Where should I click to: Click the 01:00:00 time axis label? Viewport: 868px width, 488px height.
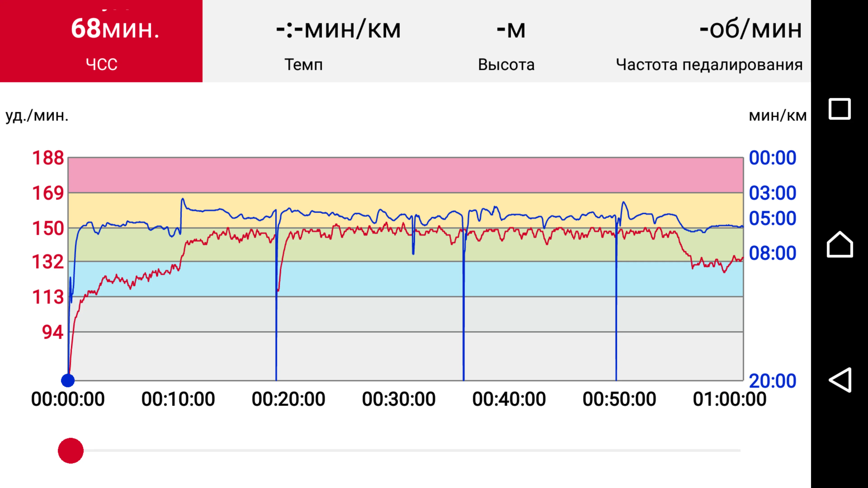pos(729,399)
